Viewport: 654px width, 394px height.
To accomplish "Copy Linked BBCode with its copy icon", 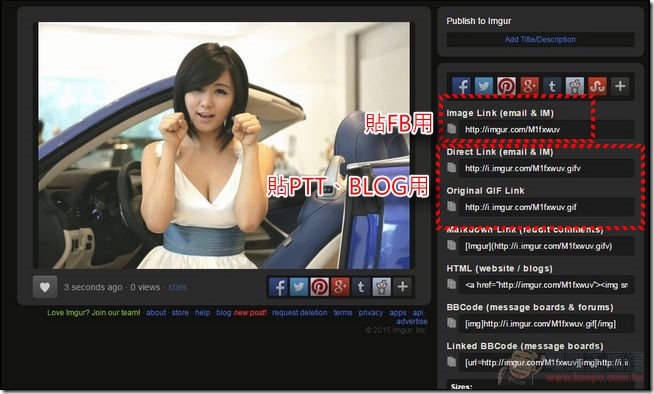I will click(451, 362).
